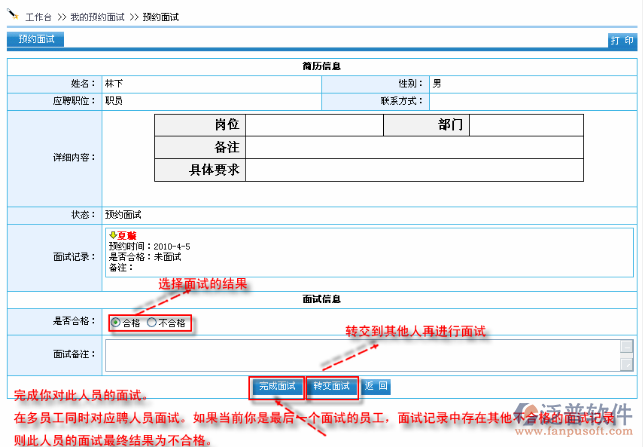Click the 备注 cell in detail table

pyautogui.click(x=200, y=147)
